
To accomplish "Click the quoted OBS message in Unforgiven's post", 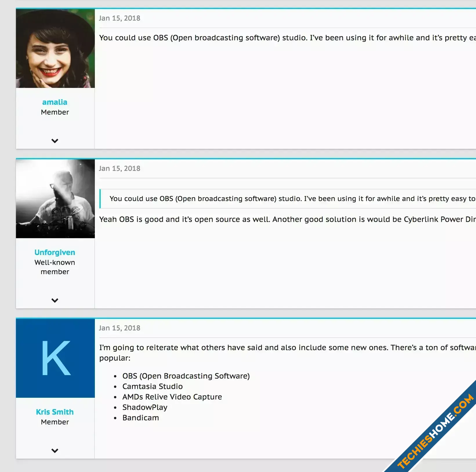I will [288, 199].
